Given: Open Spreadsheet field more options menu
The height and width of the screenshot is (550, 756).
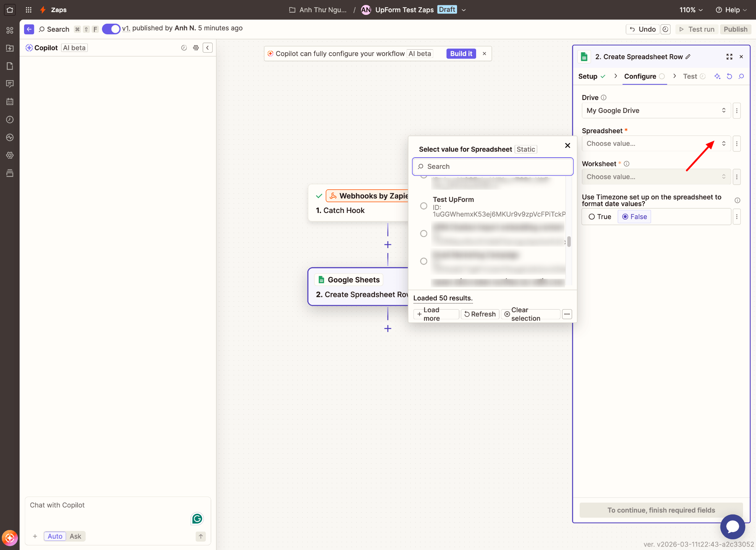Looking at the screenshot, I should 737,144.
